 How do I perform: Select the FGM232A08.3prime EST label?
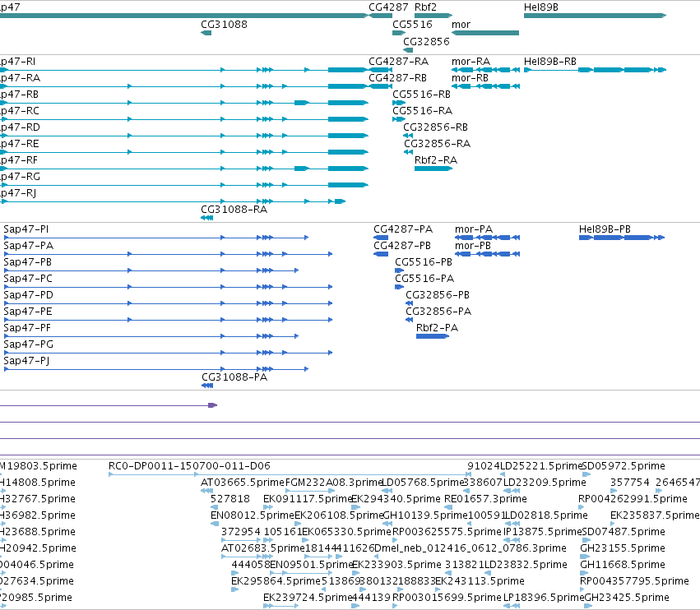(334, 483)
